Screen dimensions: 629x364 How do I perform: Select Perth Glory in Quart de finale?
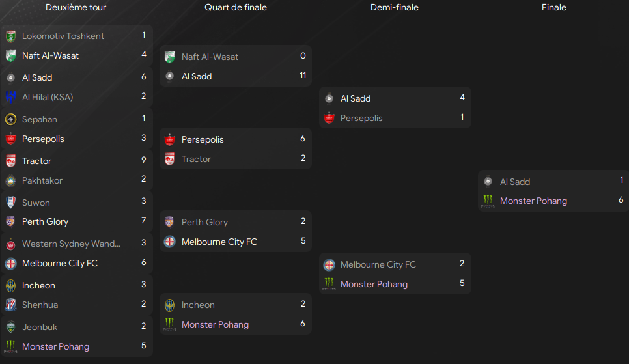204,222
